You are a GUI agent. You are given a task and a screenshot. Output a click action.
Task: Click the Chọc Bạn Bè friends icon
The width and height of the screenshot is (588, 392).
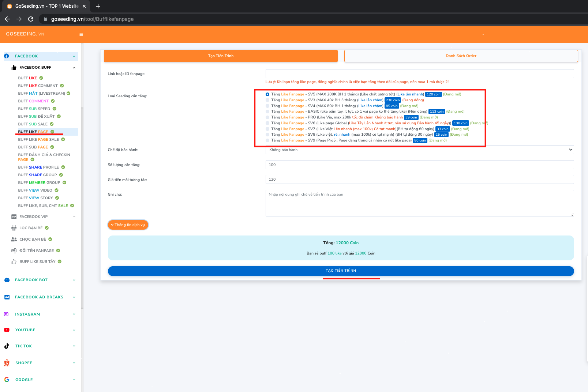click(14, 239)
